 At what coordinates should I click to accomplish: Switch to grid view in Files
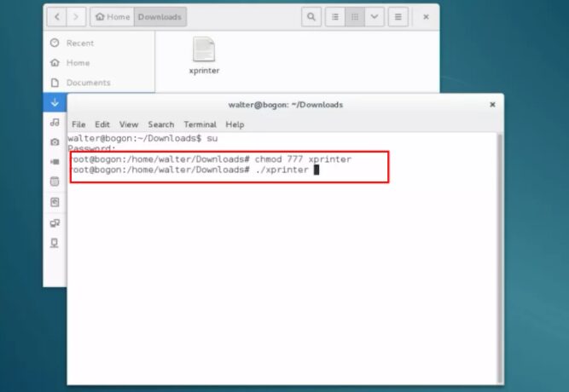355,17
